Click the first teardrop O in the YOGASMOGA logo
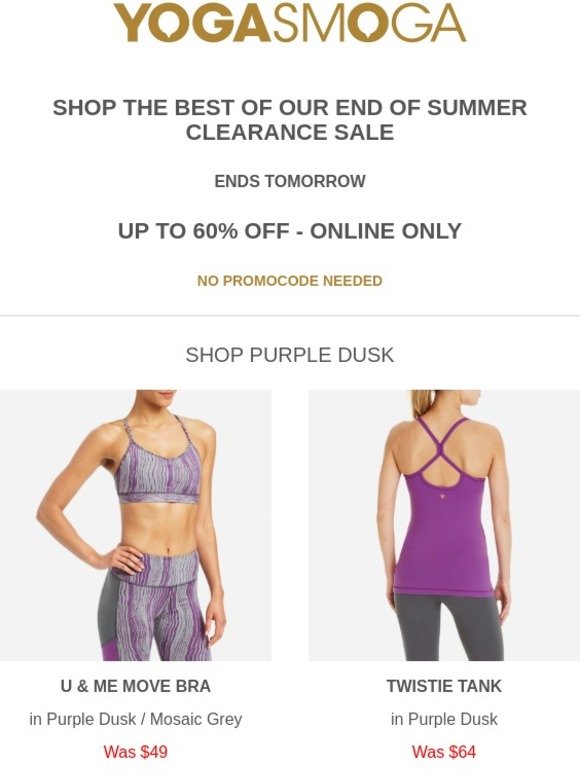The image size is (580, 774). [173, 22]
